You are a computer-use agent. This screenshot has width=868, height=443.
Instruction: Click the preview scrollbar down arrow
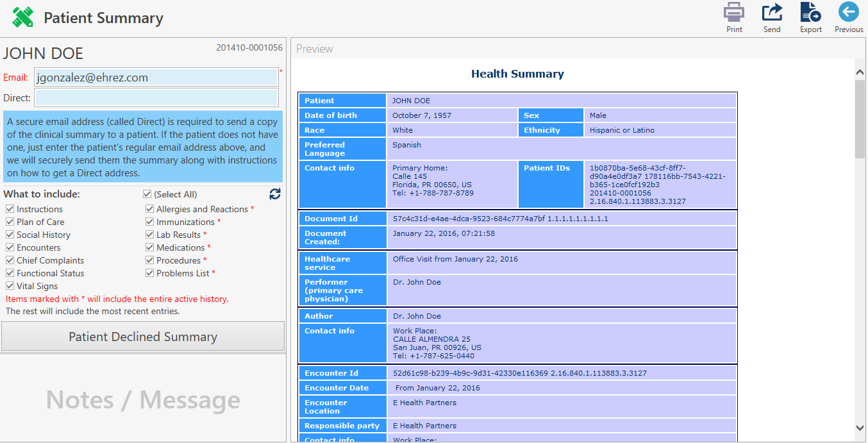coord(860,428)
